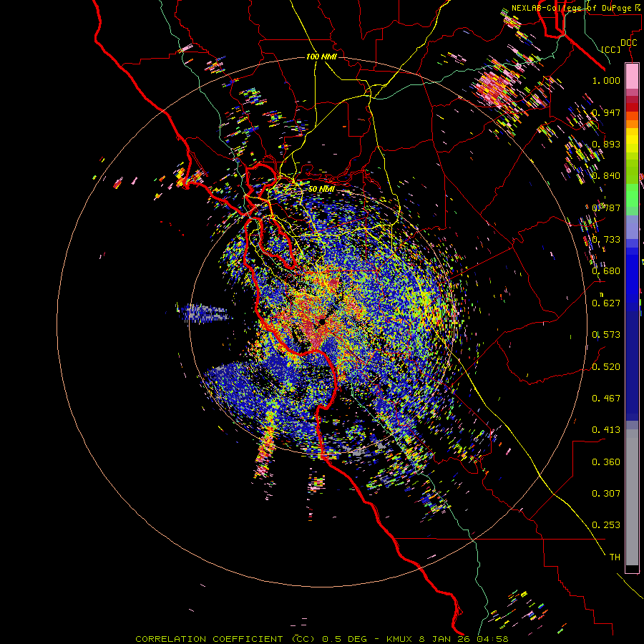This screenshot has height=644, width=644.
Task: Click the 0.520 scale value
Action: pyautogui.click(x=606, y=367)
